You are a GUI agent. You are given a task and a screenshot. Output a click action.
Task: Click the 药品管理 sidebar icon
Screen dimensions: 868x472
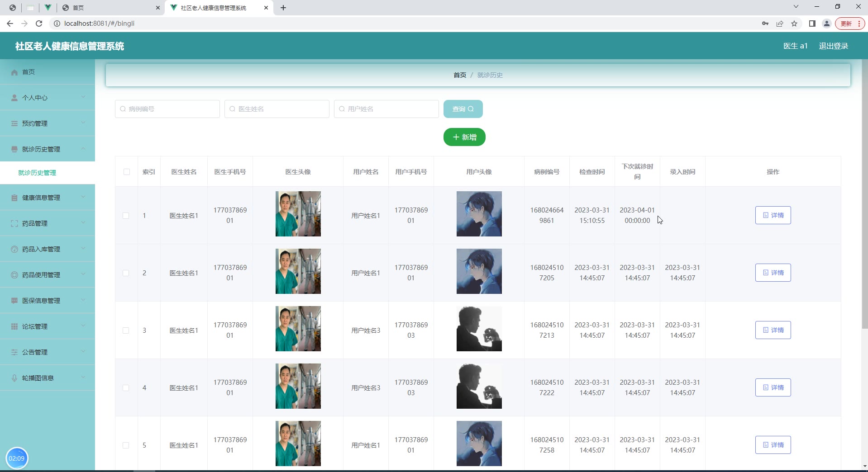point(14,223)
